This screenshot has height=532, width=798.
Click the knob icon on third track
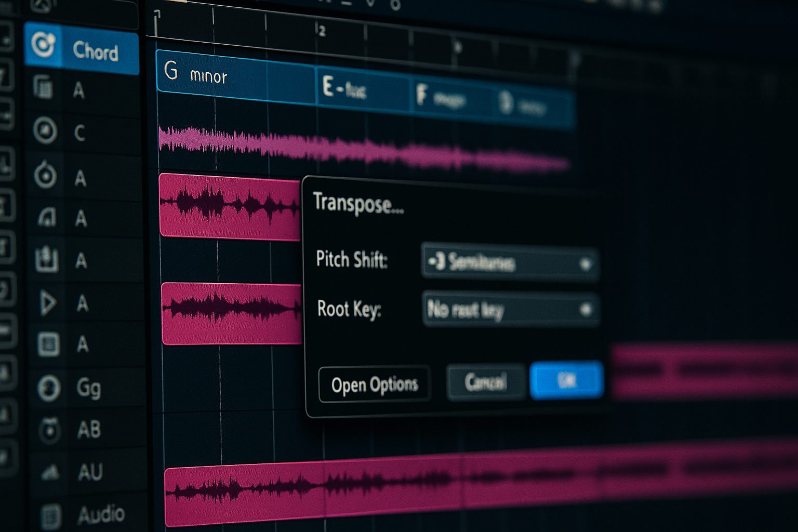(x=46, y=175)
